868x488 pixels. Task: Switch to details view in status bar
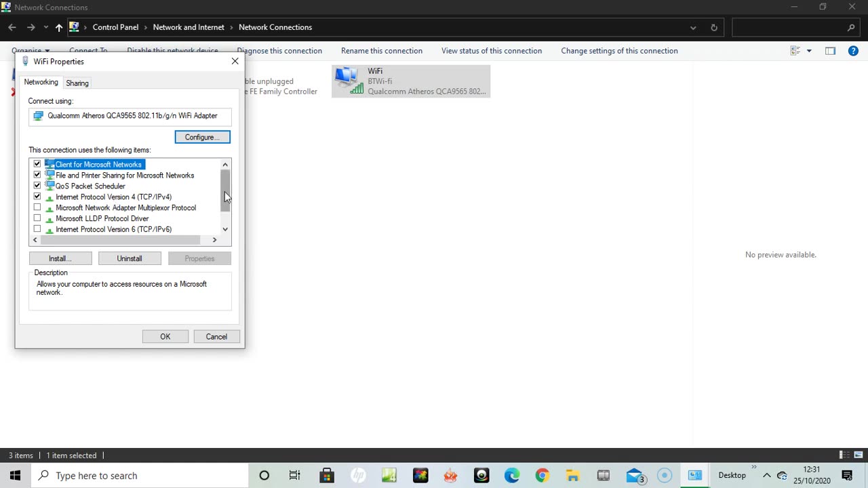click(x=844, y=455)
